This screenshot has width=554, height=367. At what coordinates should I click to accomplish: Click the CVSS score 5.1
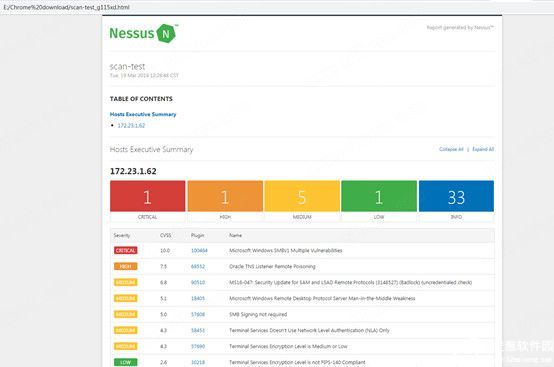point(163,298)
